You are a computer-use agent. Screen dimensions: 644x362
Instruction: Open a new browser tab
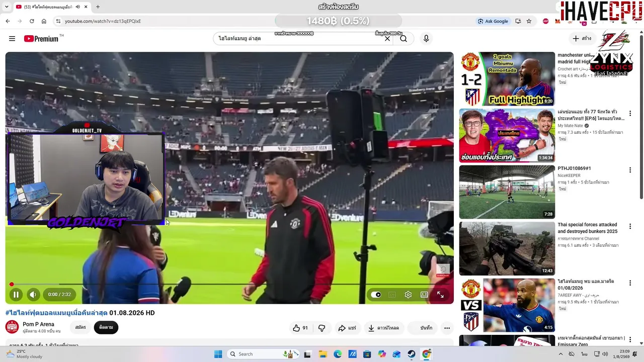pos(98,7)
